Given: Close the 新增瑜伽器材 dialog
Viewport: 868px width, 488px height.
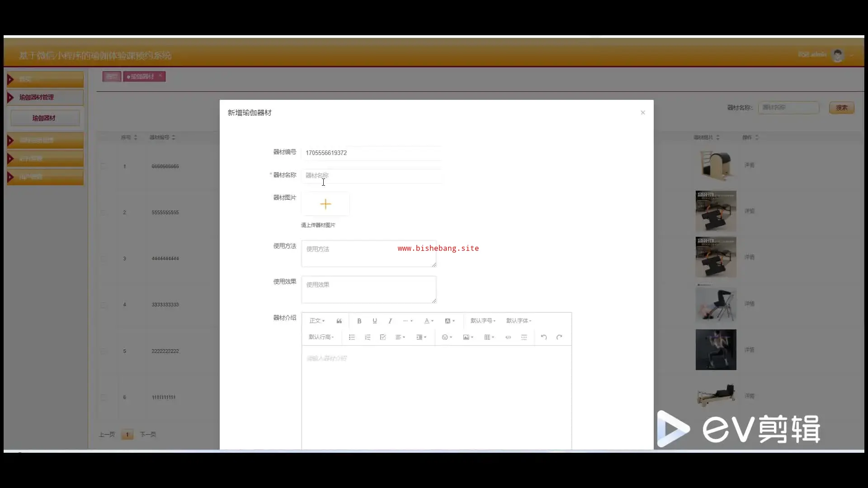Looking at the screenshot, I should coord(643,113).
